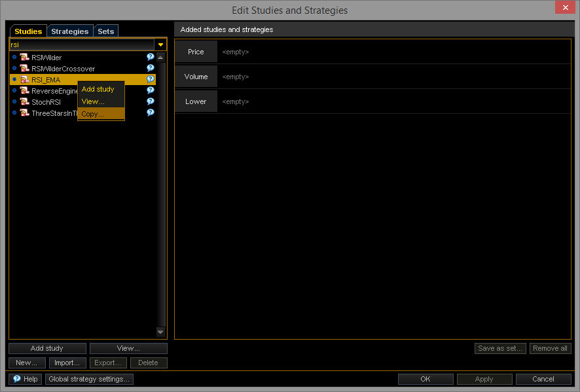The height and width of the screenshot is (392, 580).
Task: Open help for the RSIWilder study
Action: 150,57
